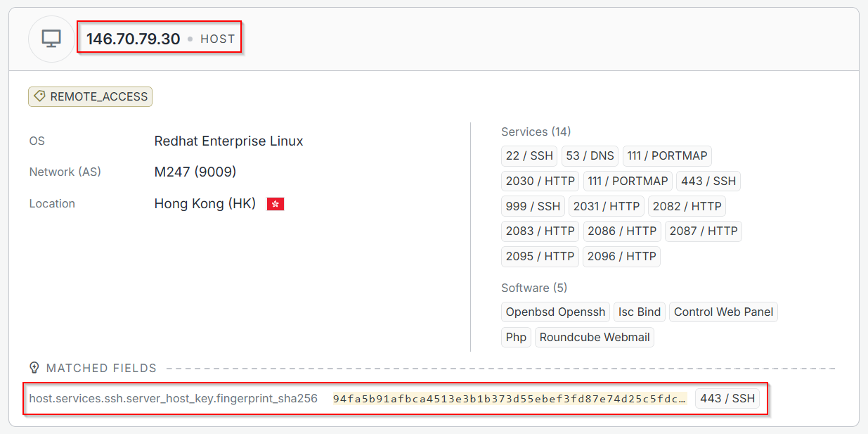The height and width of the screenshot is (434, 868).
Task: Click the lightbulb icon next to Matched Fields
Action: pyautogui.click(x=34, y=368)
